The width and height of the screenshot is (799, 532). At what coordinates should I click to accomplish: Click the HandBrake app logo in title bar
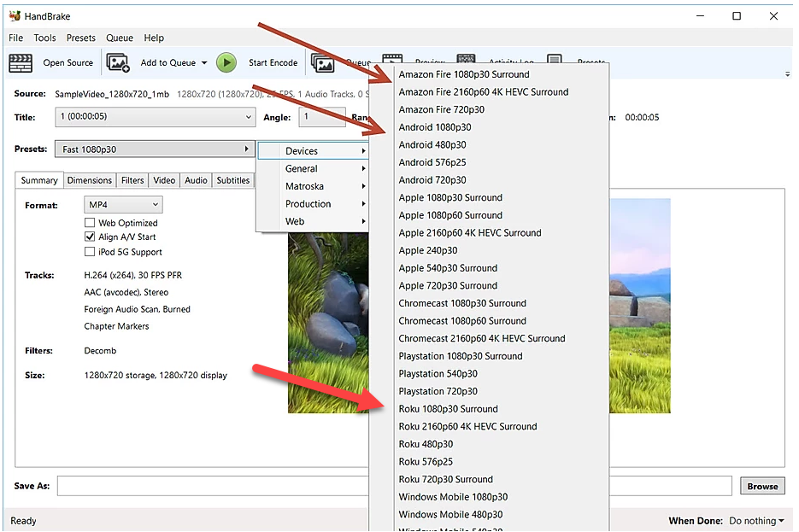(15, 15)
